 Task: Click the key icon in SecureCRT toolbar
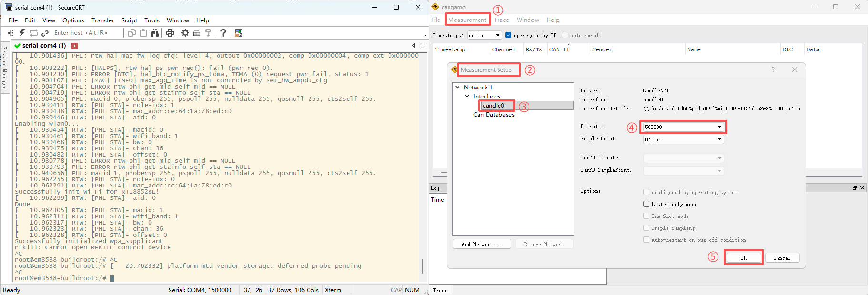point(208,33)
